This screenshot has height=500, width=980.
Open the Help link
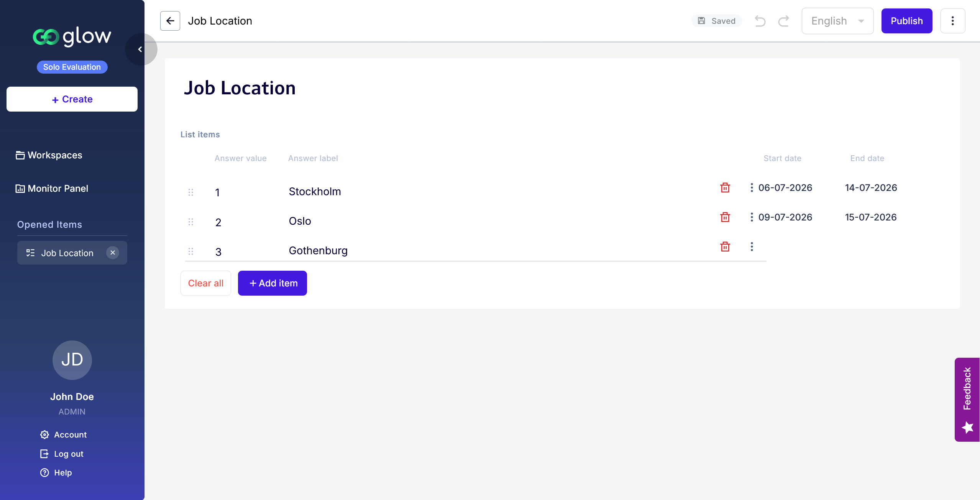coord(56,473)
